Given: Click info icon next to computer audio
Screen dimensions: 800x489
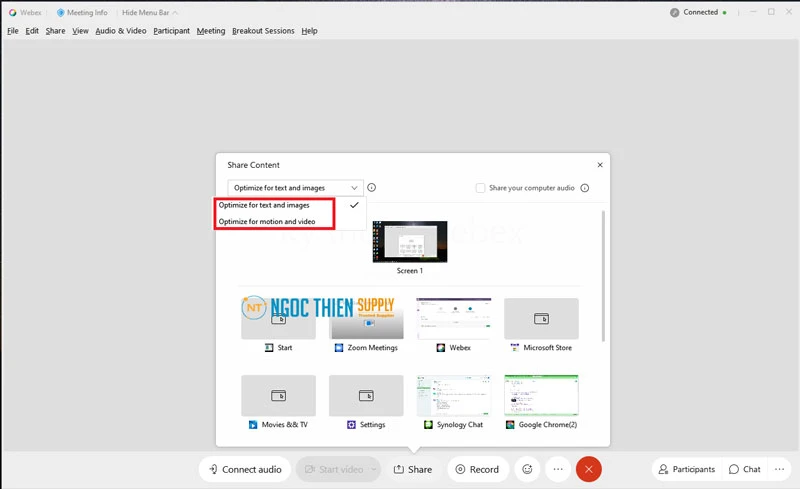Looking at the screenshot, I should tap(585, 188).
